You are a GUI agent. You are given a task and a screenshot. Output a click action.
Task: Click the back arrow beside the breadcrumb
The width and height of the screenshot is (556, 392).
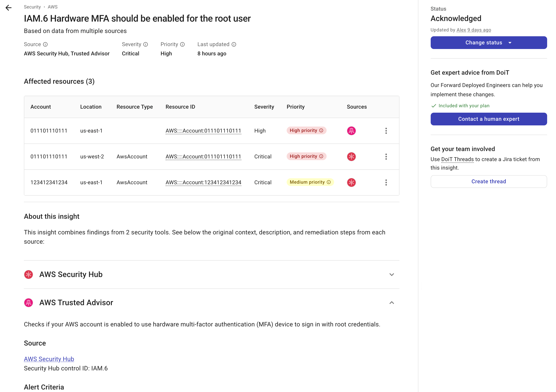9,8
